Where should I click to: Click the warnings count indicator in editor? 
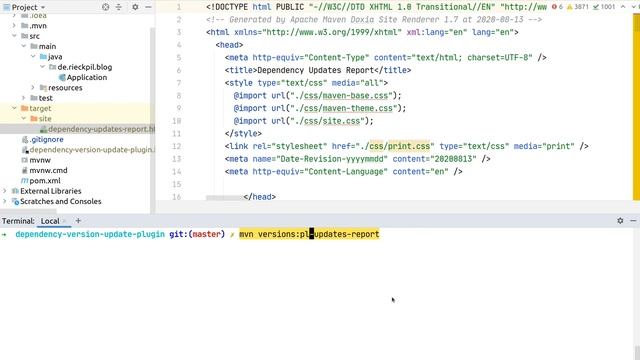tap(578, 7)
